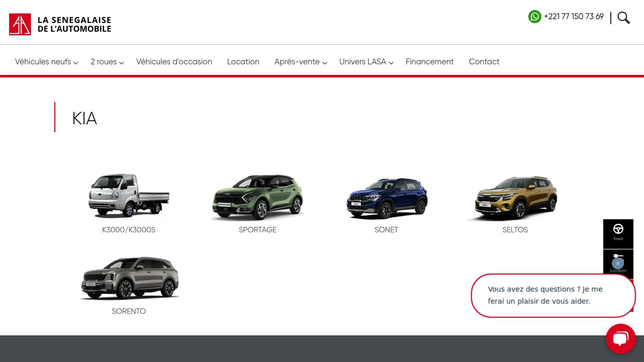Click the 2 roues menu label
Viewport: 644px width, 362px height.
click(104, 62)
